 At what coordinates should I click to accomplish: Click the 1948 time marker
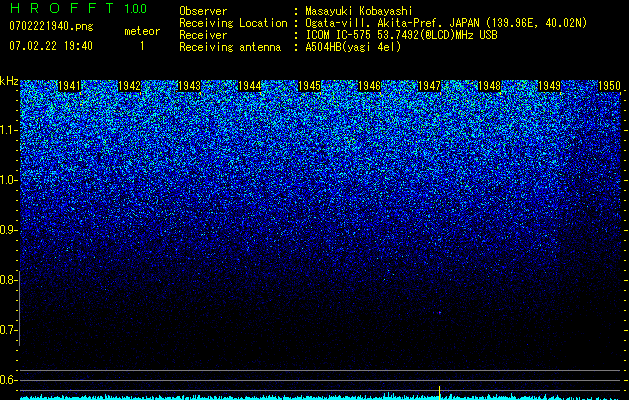click(x=489, y=86)
